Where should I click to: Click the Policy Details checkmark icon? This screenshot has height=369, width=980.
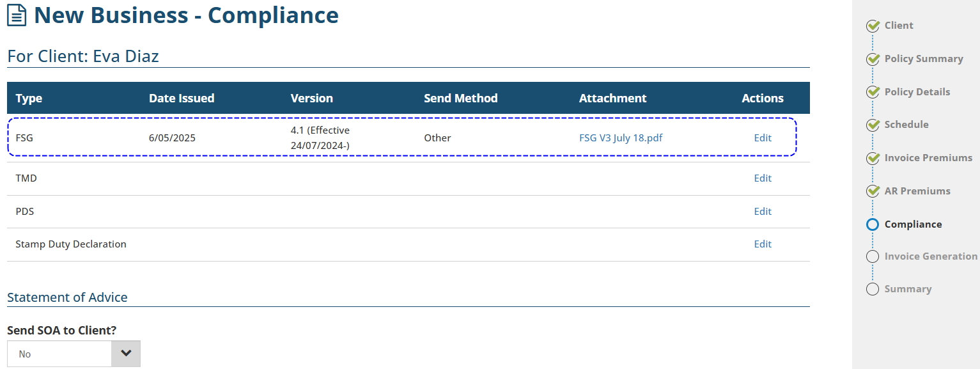click(x=873, y=92)
